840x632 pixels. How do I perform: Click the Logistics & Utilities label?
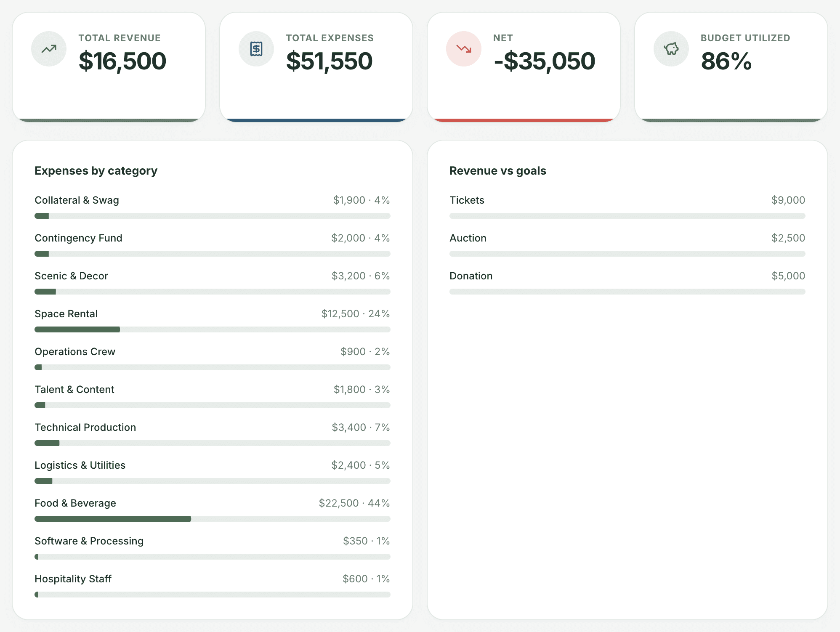click(x=80, y=465)
